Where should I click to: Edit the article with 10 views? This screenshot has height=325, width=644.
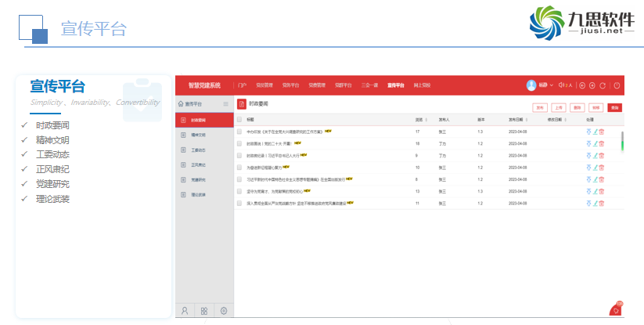coord(595,168)
